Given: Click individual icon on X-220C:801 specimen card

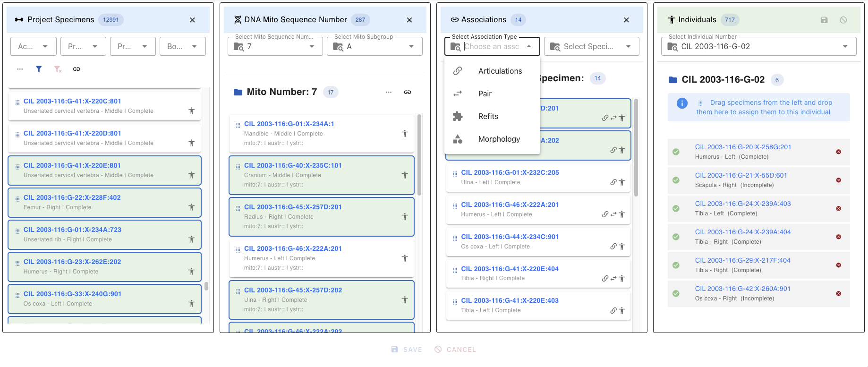Looking at the screenshot, I should pyautogui.click(x=191, y=111).
